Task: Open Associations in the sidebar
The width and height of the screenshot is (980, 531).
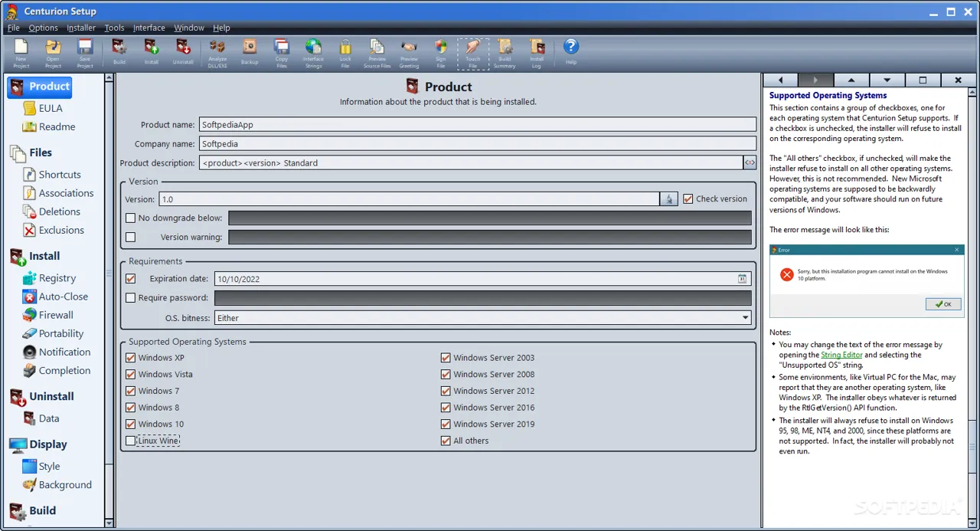Action: 58,193
